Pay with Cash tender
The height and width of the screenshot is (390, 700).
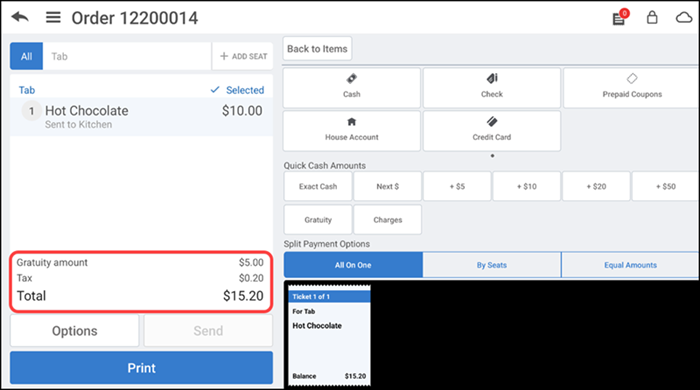(352, 87)
